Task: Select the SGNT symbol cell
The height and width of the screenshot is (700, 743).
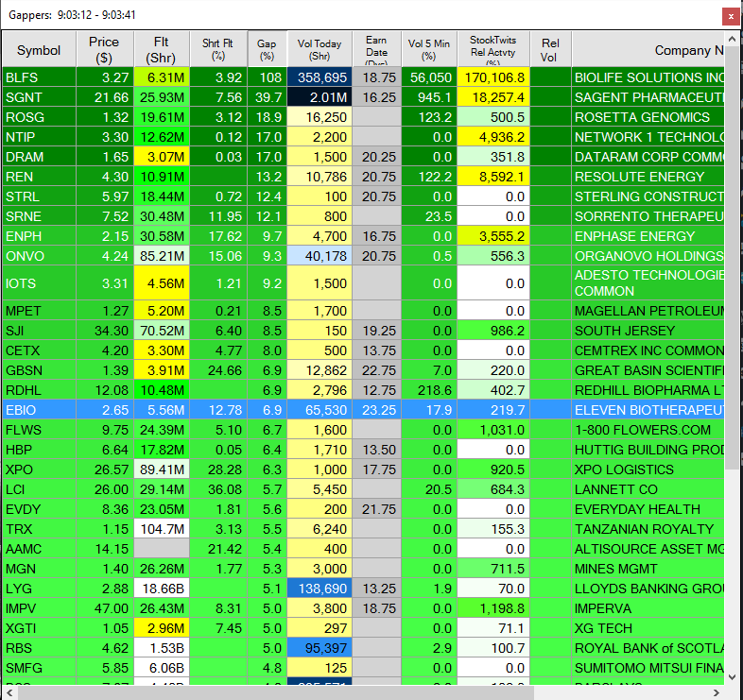Action: click(x=39, y=97)
